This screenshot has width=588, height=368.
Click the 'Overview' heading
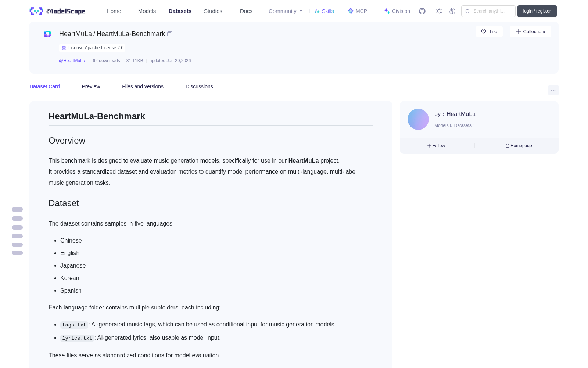(x=67, y=141)
